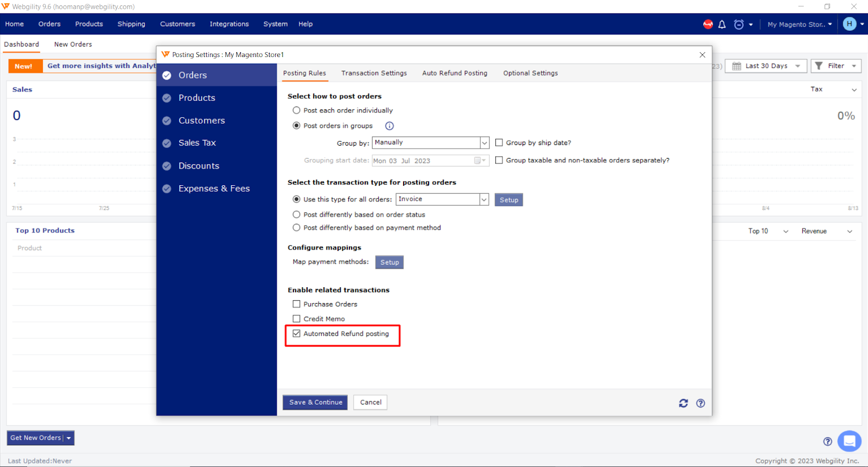
Task: Click Get more insights with Analytics link
Action: (101, 66)
